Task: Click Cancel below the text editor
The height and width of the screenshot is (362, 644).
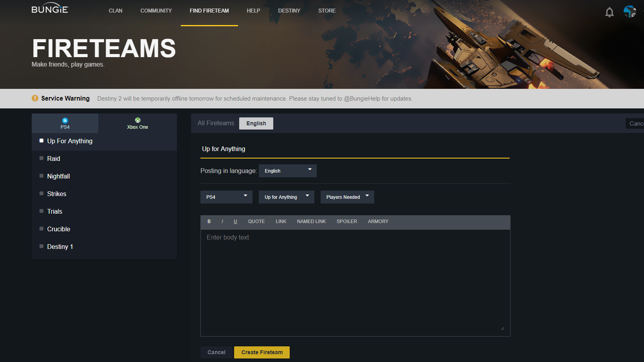Action: (x=216, y=352)
